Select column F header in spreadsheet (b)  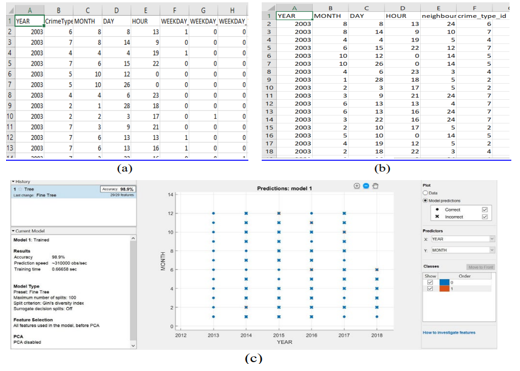point(474,8)
